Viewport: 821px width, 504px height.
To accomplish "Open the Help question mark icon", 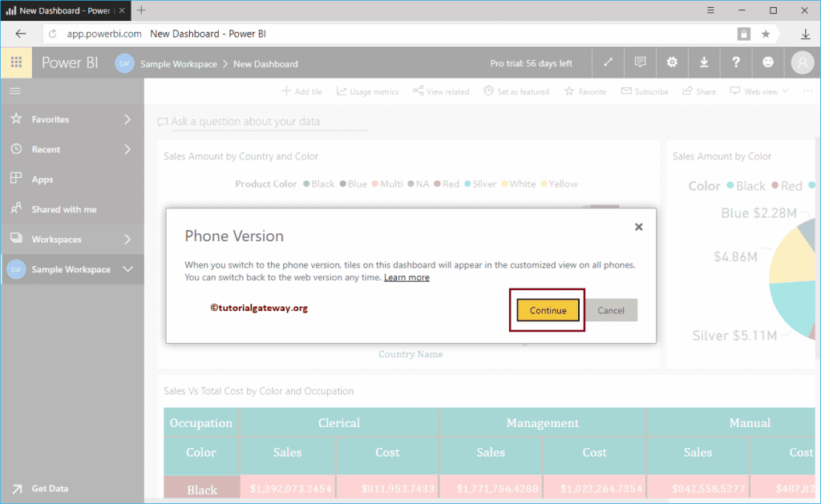I will pos(736,62).
